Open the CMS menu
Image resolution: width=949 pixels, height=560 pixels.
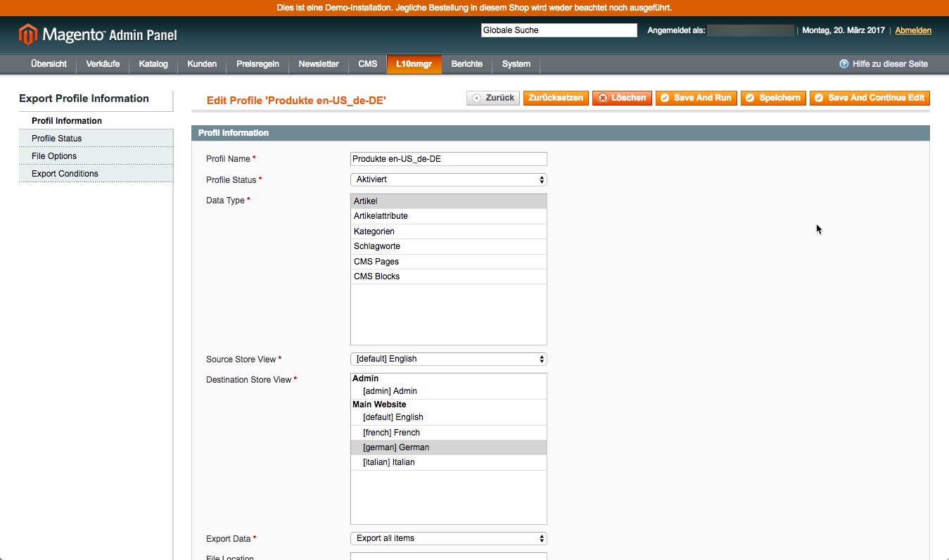coord(368,64)
